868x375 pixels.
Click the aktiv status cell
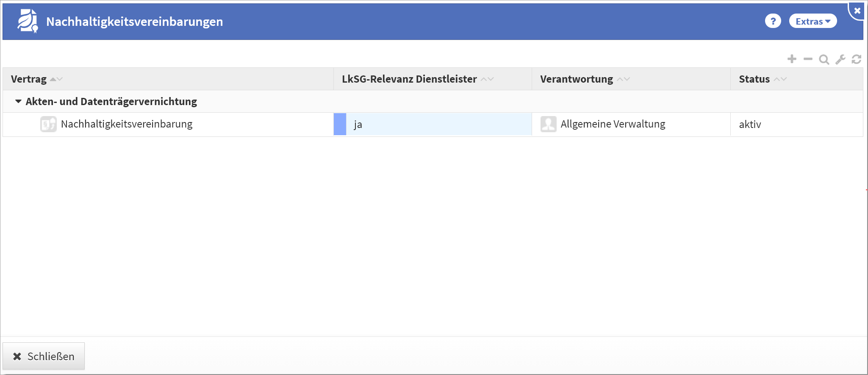pyautogui.click(x=750, y=125)
